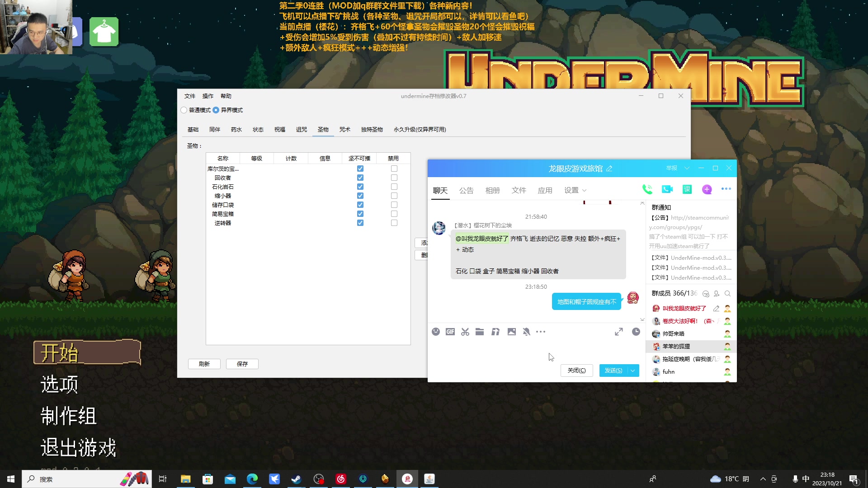Open more chat toolbar options
The height and width of the screenshot is (488, 868).
click(x=541, y=332)
